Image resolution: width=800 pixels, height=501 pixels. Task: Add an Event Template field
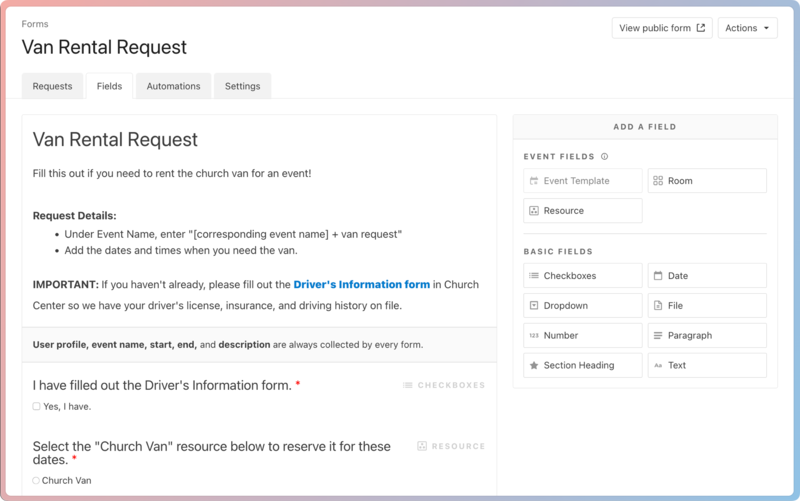click(x=583, y=181)
